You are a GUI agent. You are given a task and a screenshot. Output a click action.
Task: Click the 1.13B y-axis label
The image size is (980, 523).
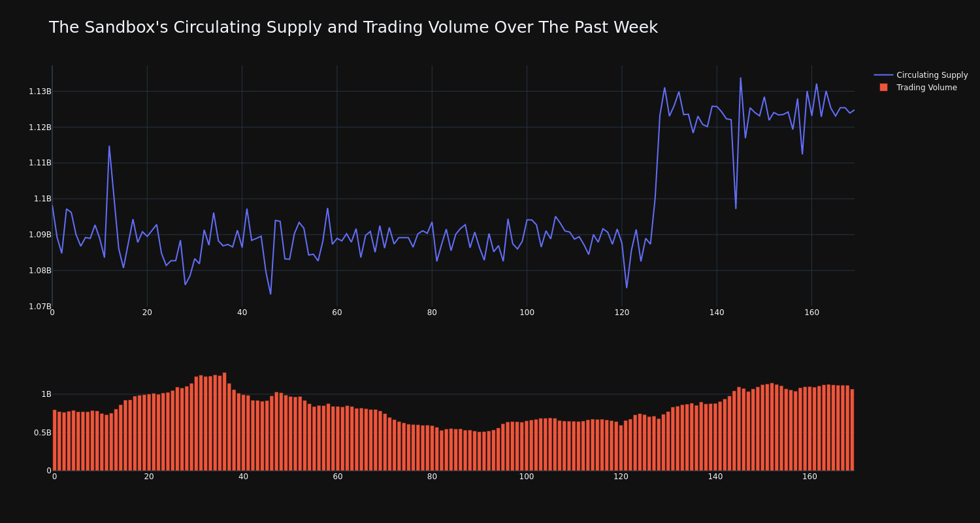(x=40, y=92)
